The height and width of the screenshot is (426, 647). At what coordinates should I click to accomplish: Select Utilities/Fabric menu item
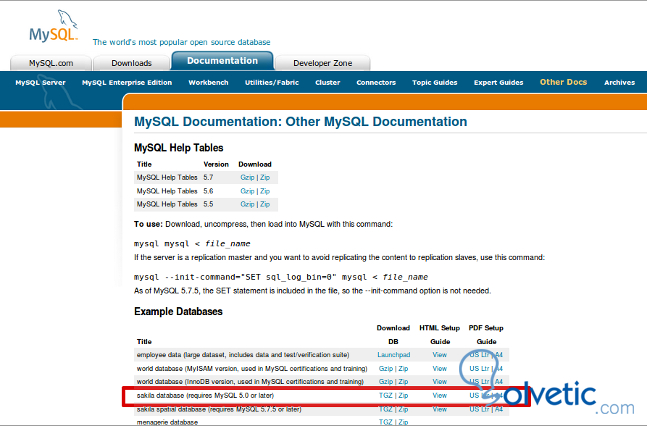272,83
